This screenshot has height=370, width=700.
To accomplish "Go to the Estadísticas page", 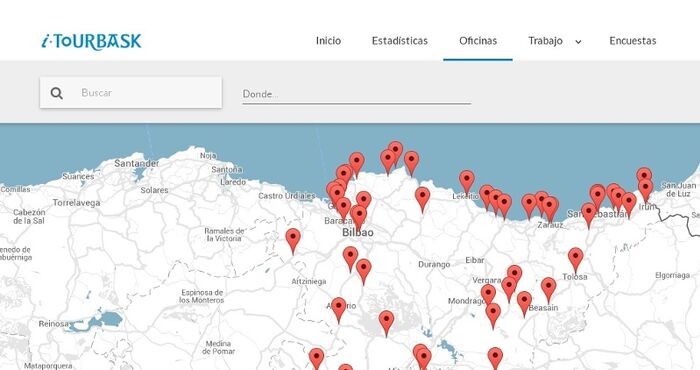I will (x=400, y=41).
